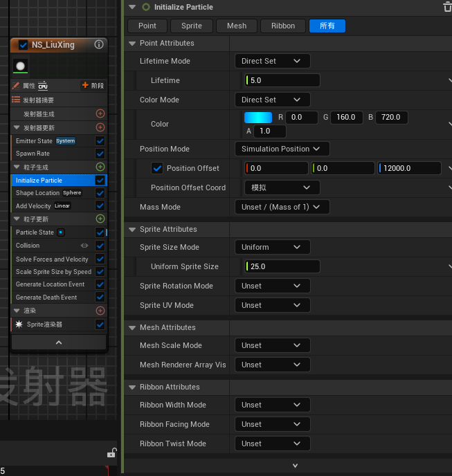This screenshot has height=476, width=452.
Task: Click the Lifetime value field 5.0
Action: (x=282, y=80)
